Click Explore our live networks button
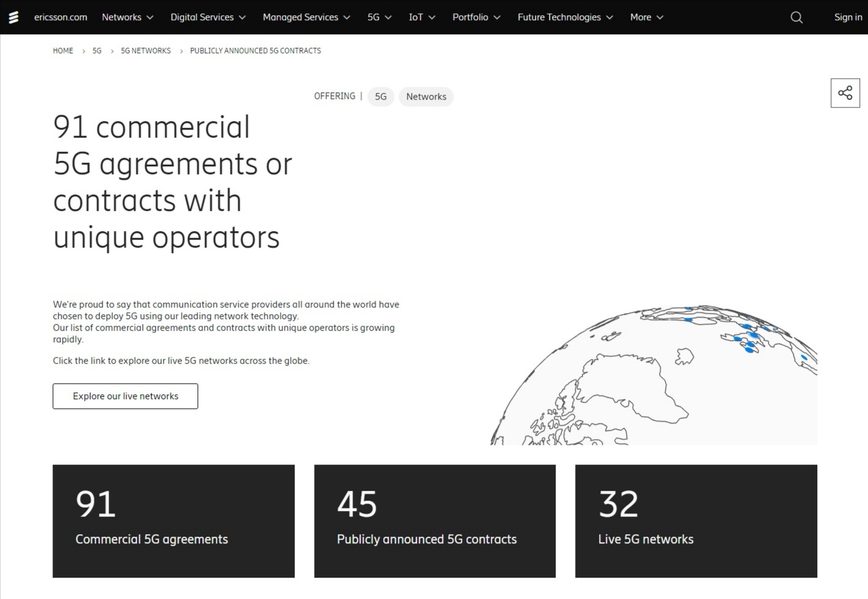Screen dimensions: 868x599 (125, 396)
